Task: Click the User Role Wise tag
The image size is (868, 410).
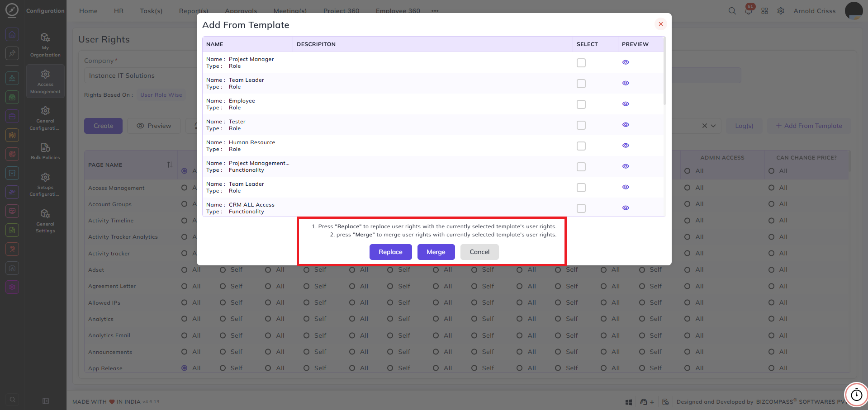Action: coord(161,95)
